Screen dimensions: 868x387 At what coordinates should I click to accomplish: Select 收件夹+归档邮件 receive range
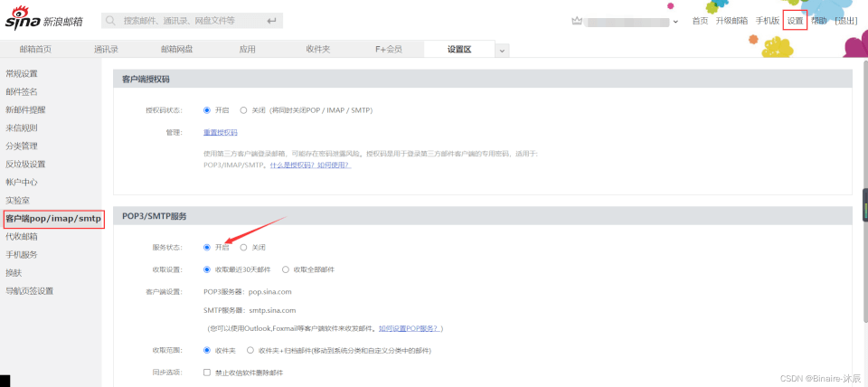point(250,350)
